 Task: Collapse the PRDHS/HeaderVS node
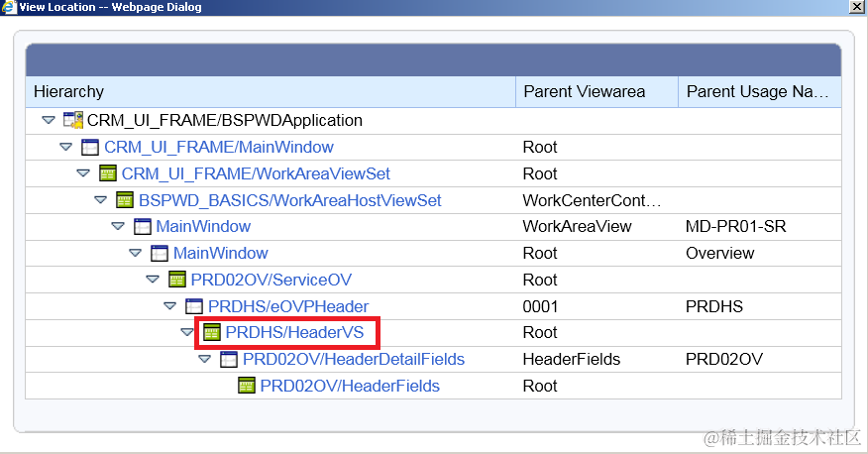[187, 332]
